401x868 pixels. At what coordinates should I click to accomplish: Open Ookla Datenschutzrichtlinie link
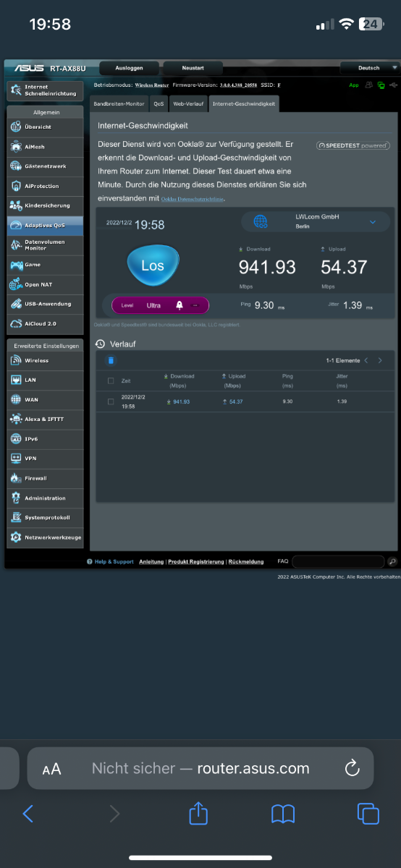pyautogui.click(x=193, y=198)
